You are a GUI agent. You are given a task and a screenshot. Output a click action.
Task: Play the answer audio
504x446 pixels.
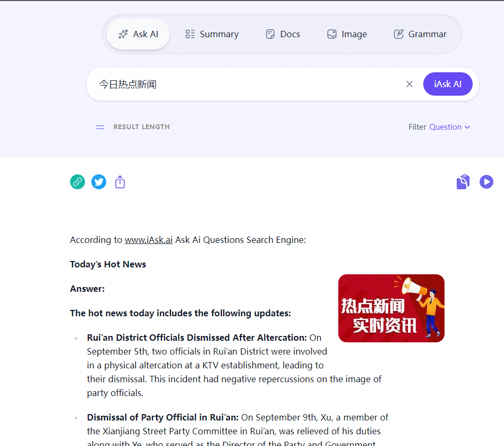point(486,181)
